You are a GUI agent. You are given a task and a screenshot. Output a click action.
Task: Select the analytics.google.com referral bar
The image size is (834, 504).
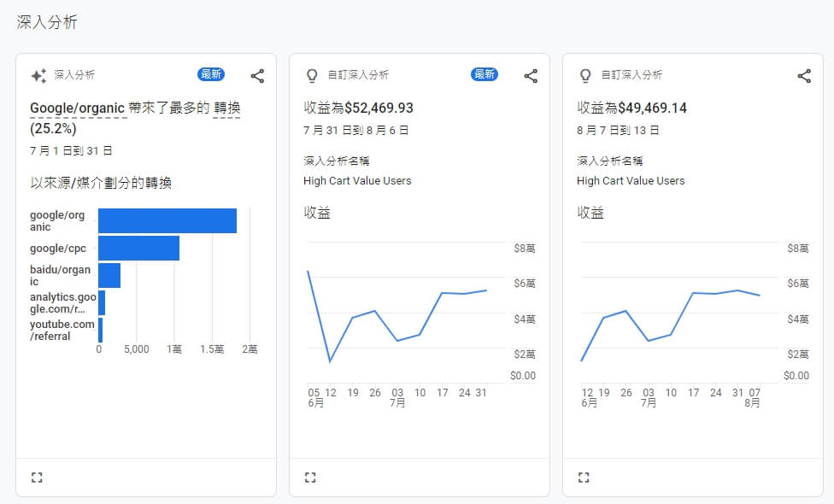tap(102, 303)
